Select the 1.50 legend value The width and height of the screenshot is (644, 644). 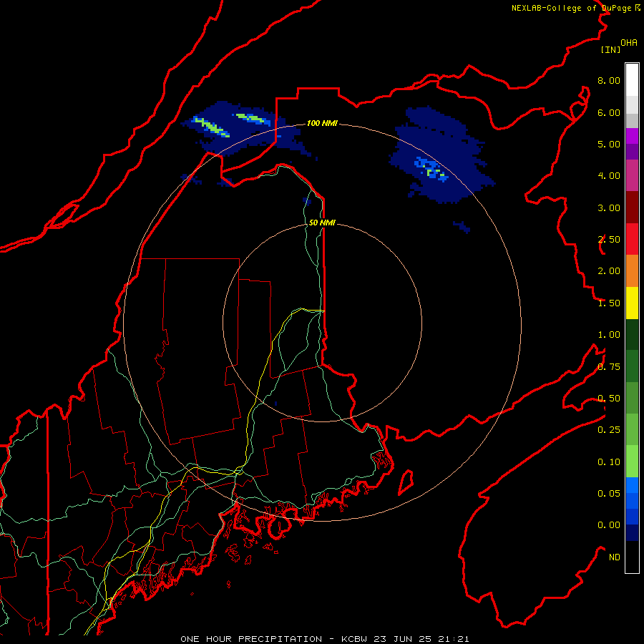click(x=609, y=303)
